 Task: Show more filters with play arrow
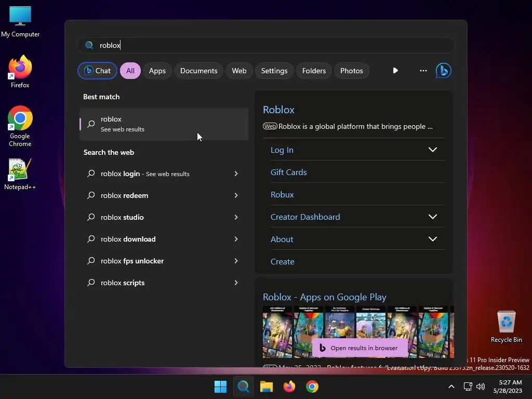pyautogui.click(x=395, y=71)
